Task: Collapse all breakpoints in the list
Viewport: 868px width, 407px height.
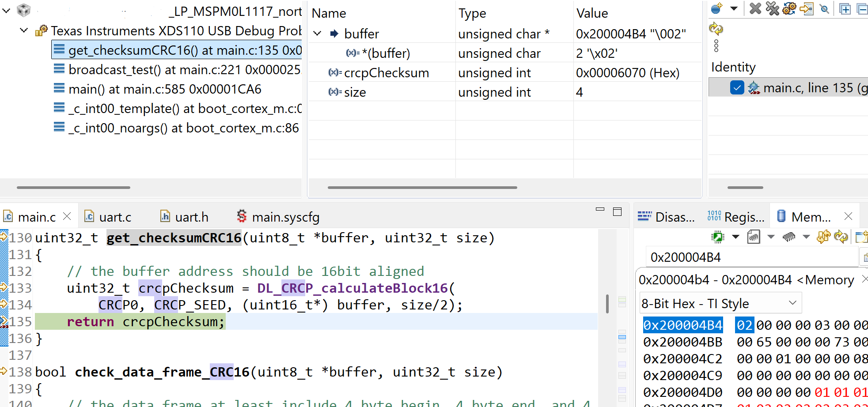Action: coord(862,9)
